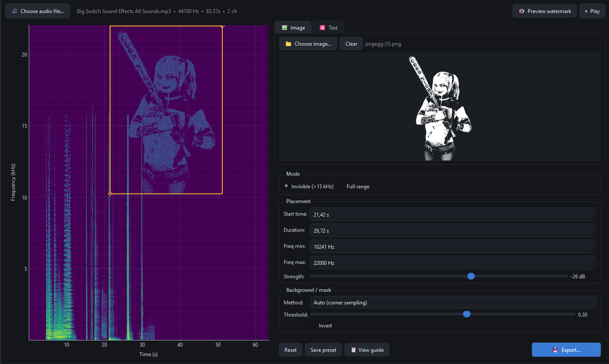Click the Clear image button

click(351, 44)
